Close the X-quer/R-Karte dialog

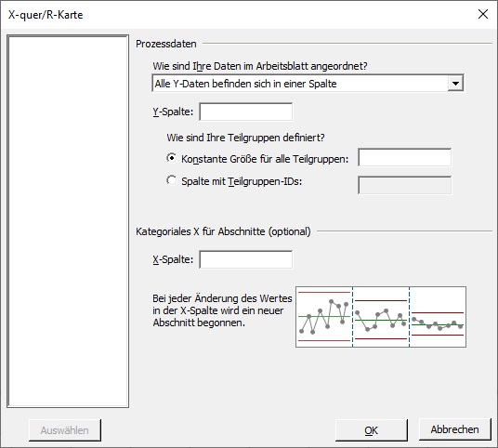[x=483, y=14]
